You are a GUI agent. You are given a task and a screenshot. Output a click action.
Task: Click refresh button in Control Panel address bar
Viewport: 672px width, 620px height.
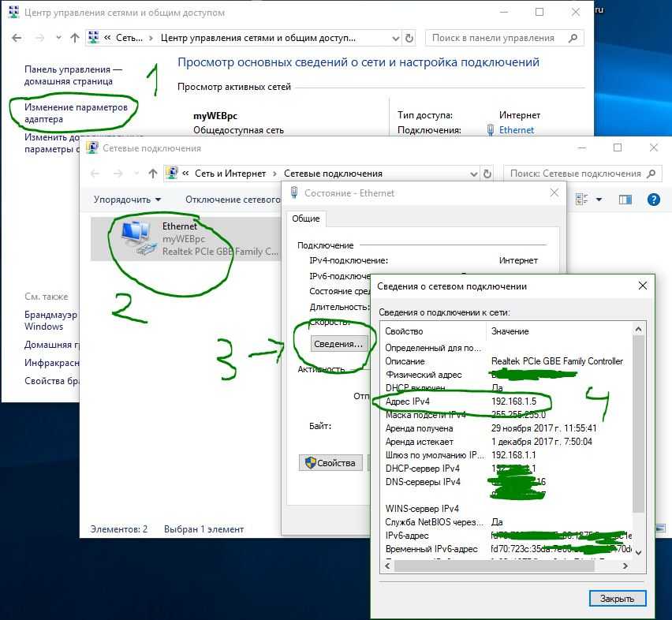(x=409, y=38)
